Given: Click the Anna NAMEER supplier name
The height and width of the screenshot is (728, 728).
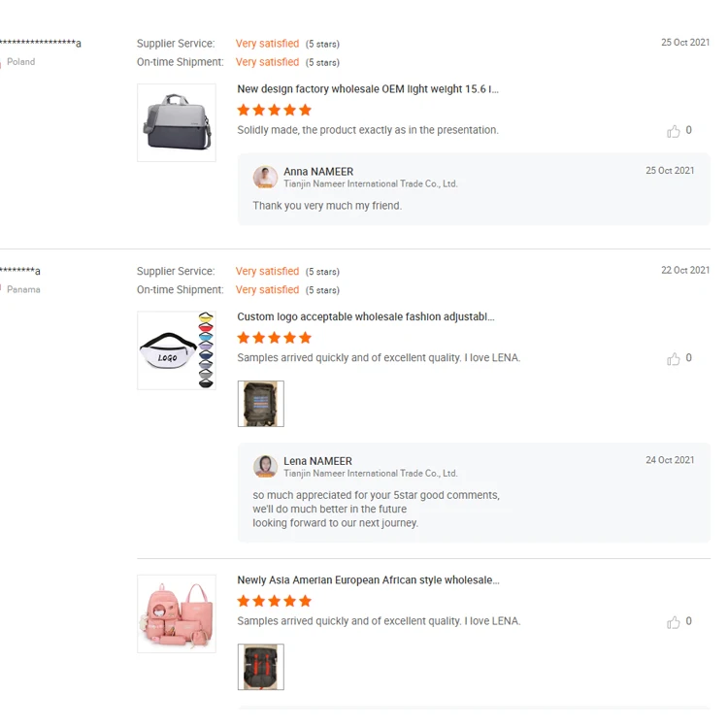Looking at the screenshot, I should (x=318, y=172).
